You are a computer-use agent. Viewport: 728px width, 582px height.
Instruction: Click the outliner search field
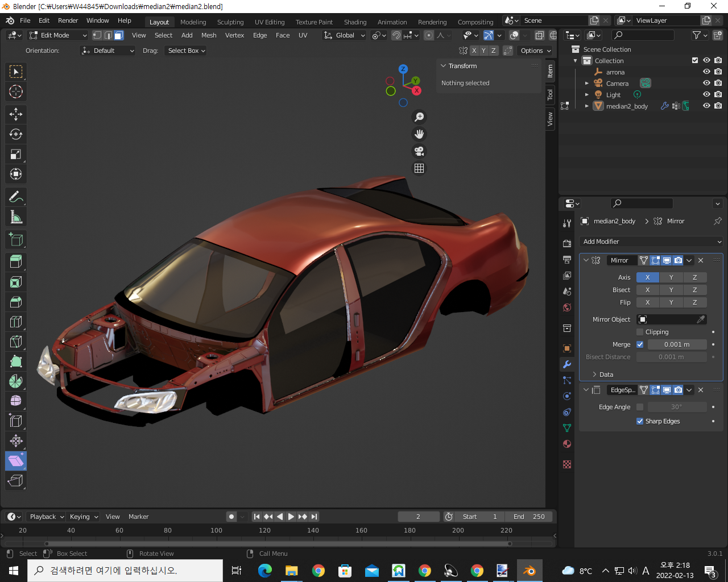point(643,35)
